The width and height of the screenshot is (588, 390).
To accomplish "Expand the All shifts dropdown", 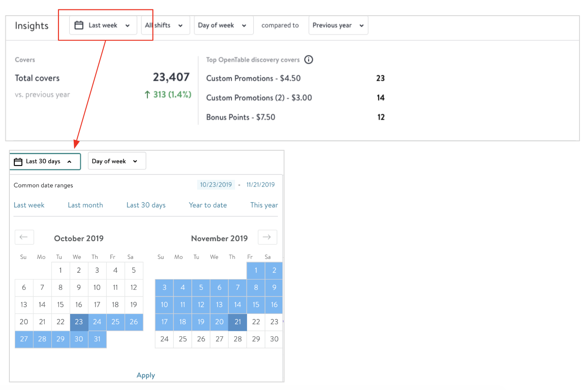I will click(166, 25).
